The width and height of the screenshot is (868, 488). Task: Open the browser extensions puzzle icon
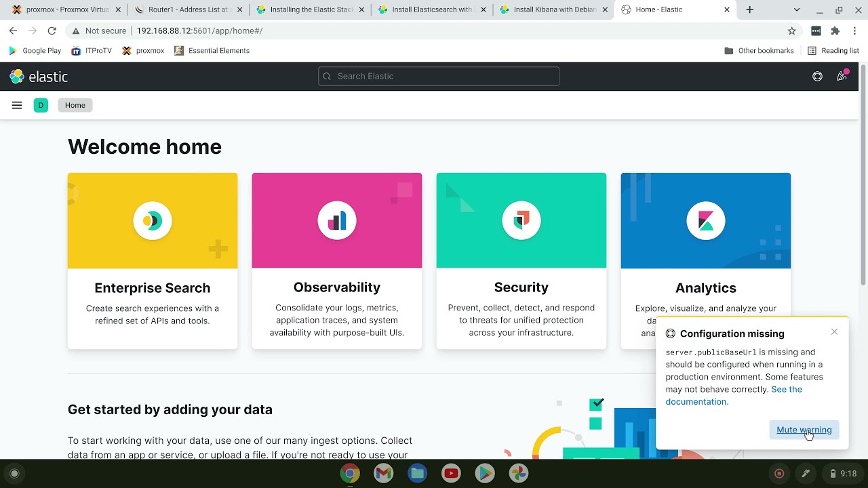[x=835, y=30]
